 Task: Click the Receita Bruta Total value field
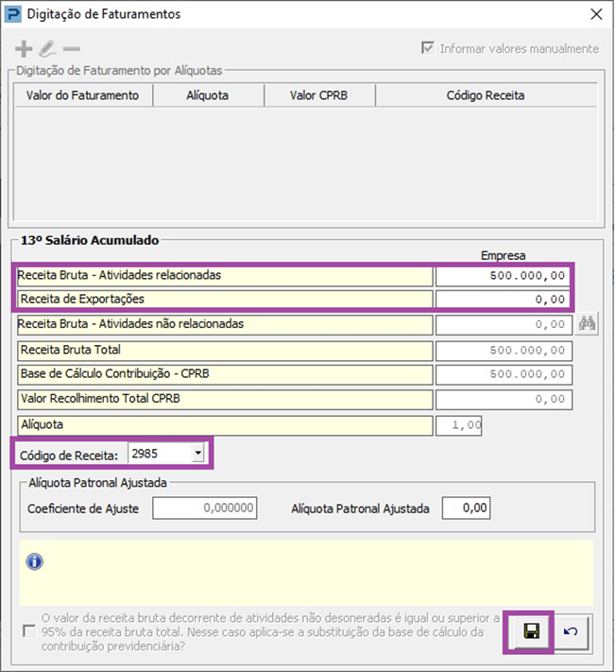tap(504, 351)
